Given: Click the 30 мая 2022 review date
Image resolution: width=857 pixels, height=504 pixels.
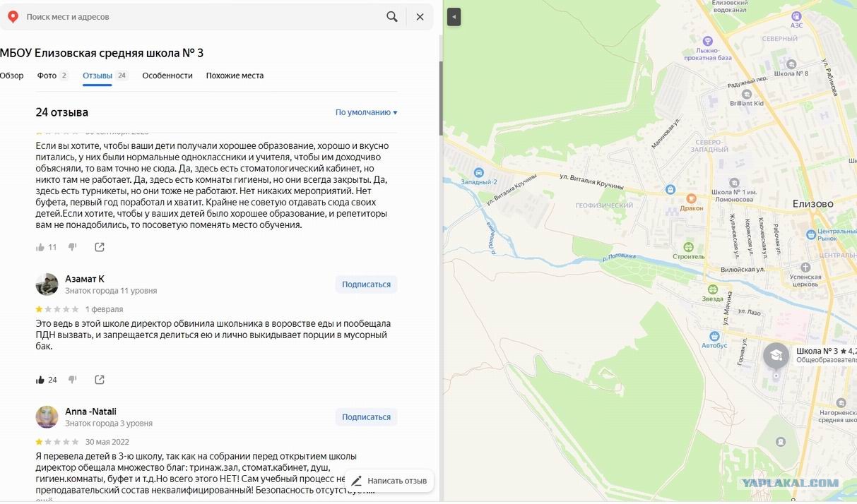Looking at the screenshot, I should click(x=107, y=442).
